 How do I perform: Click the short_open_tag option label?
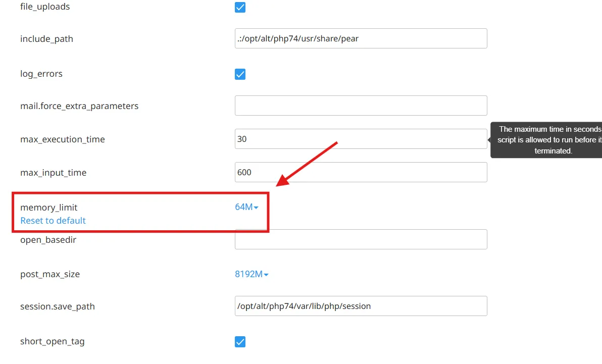53,341
